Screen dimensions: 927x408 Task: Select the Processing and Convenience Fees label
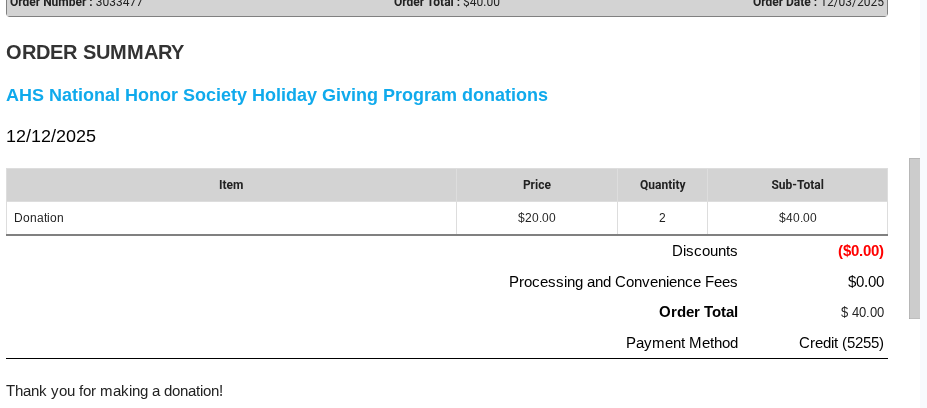pos(623,282)
